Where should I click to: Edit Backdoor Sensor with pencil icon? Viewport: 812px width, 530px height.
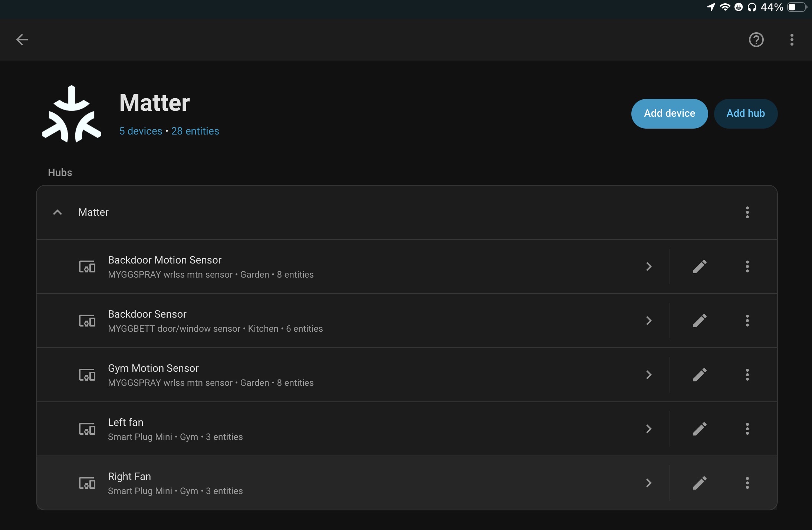click(x=700, y=321)
